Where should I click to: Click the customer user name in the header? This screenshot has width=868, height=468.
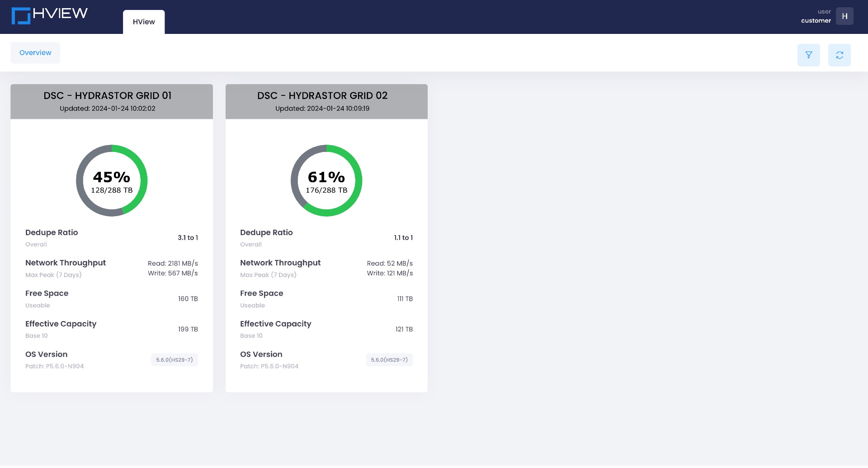(816, 21)
